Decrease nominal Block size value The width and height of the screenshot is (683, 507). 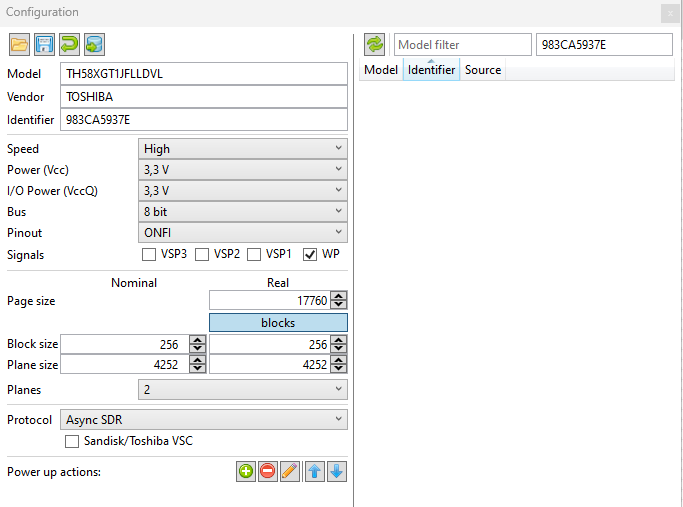coord(197,348)
